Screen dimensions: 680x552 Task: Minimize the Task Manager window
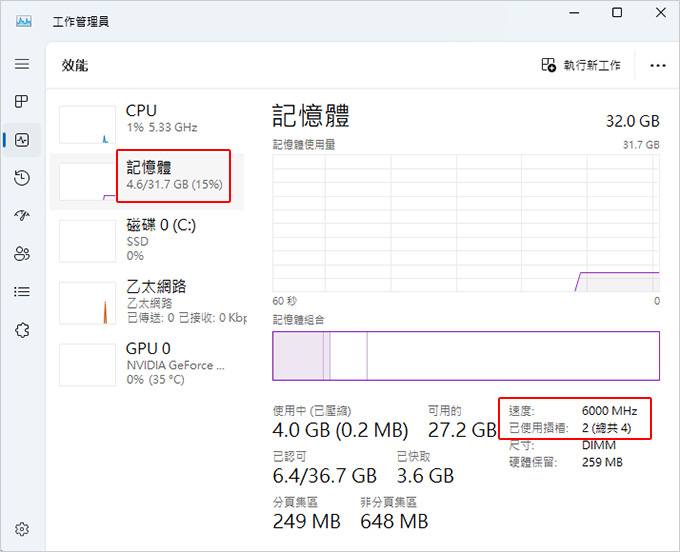pyautogui.click(x=575, y=13)
